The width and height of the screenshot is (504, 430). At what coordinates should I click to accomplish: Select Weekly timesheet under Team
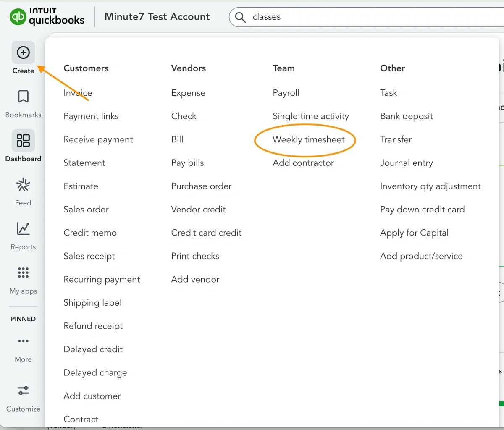pyautogui.click(x=308, y=139)
